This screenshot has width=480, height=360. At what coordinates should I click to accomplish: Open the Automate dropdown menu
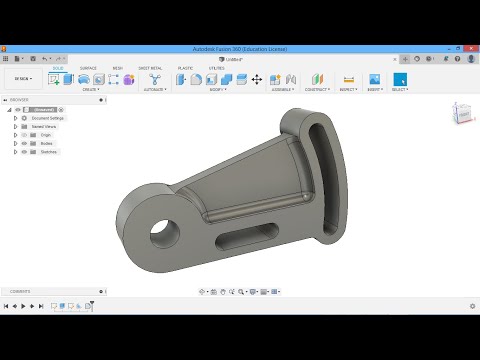[x=155, y=89]
